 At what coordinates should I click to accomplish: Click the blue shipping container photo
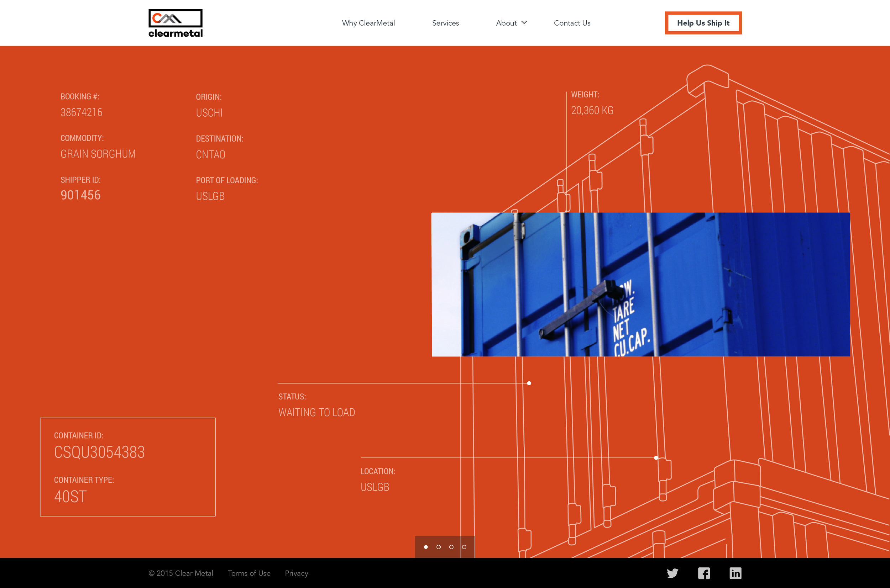click(640, 284)
